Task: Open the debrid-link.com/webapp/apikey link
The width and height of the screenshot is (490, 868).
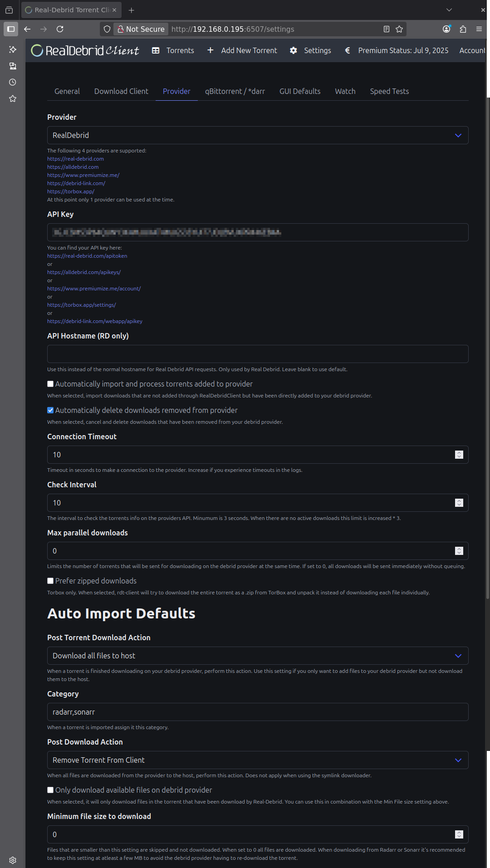Action: click(95, 321)
